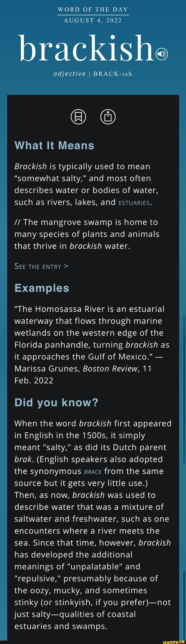
Task: Tap the Did you know? heading
Action: click(56, 402)
